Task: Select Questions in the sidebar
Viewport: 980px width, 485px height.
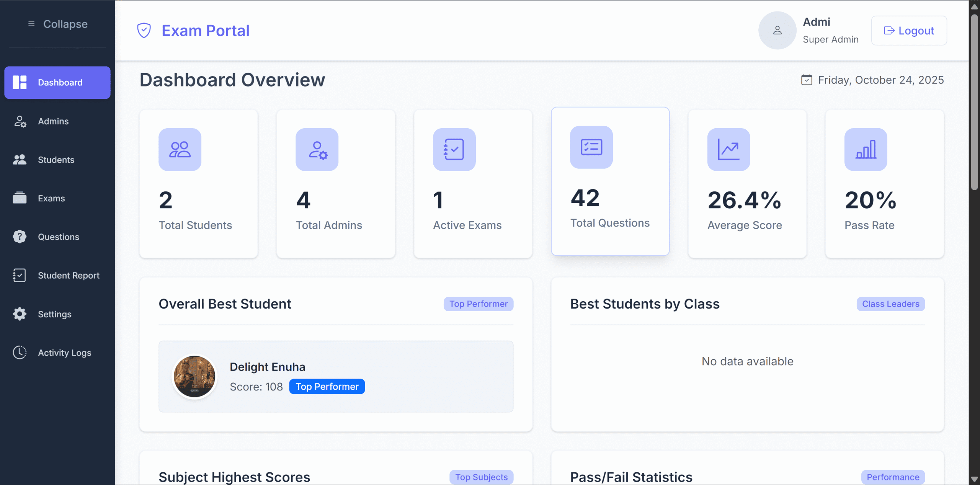Action: click(x=58, y=237)
